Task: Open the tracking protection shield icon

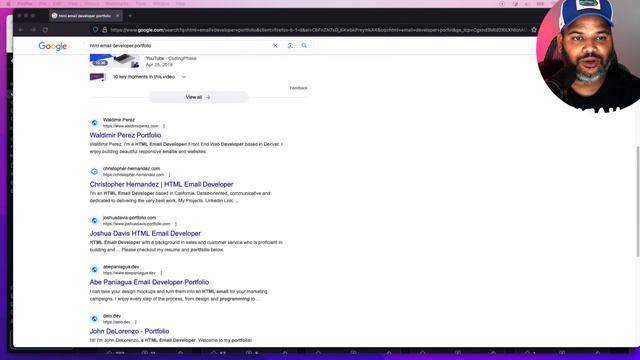Action: (x=96, y=30)
